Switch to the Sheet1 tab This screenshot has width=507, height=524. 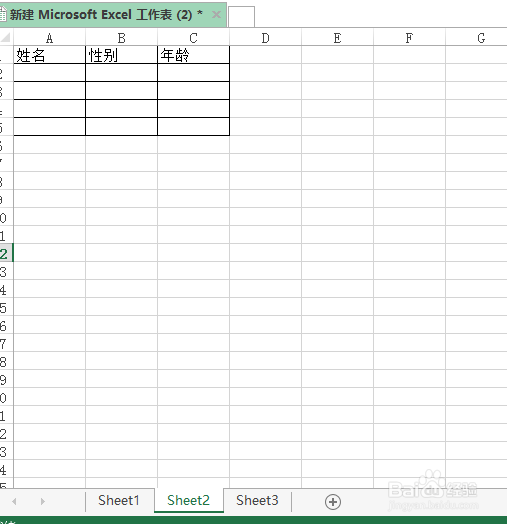tap(119, 500)
